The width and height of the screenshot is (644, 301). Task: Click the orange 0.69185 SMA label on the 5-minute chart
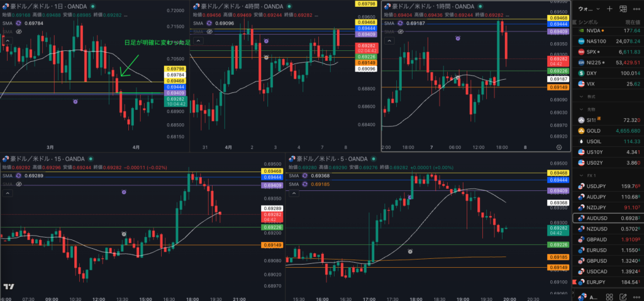(x=559, y=257)
